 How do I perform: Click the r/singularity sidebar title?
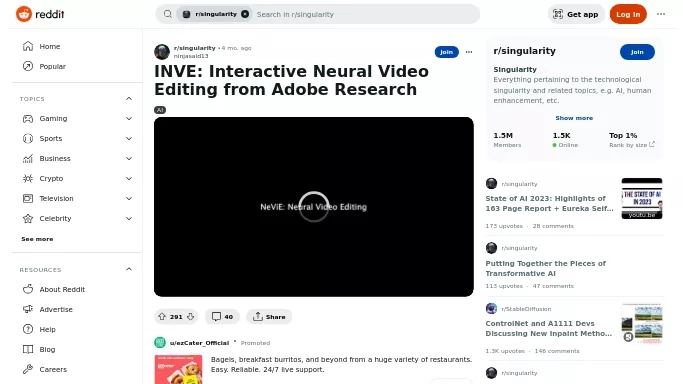(524, 51)
